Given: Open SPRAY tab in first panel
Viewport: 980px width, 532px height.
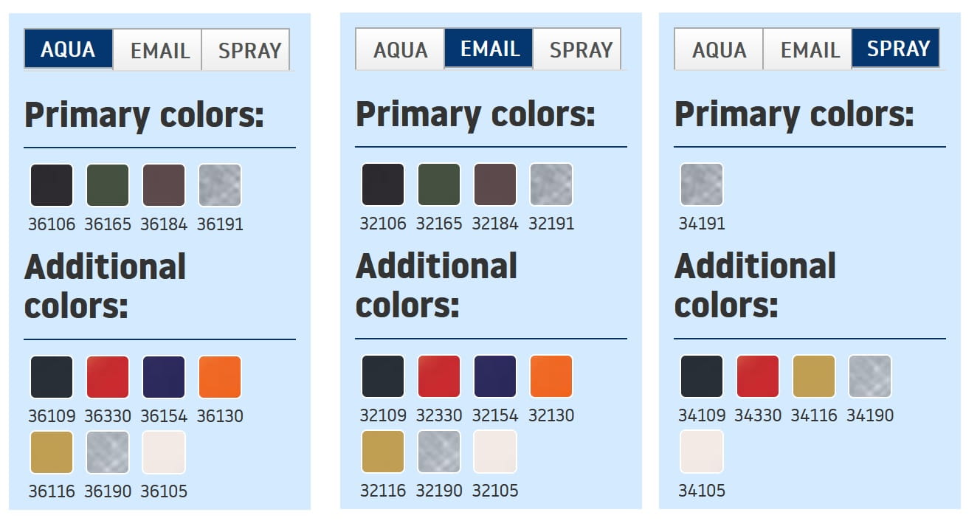Looking at the screenshot, I should (249, 50).
